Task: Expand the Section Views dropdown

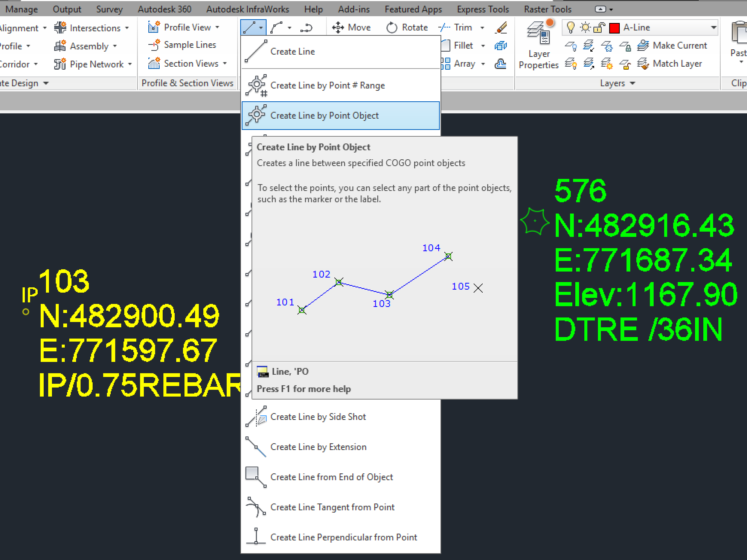Action: pyautogui.click(x=225, y=63)
